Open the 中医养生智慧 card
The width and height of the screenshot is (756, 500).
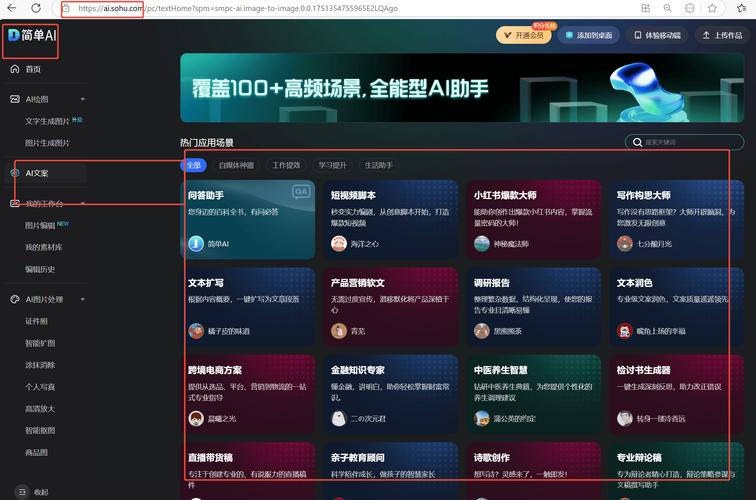534,394
